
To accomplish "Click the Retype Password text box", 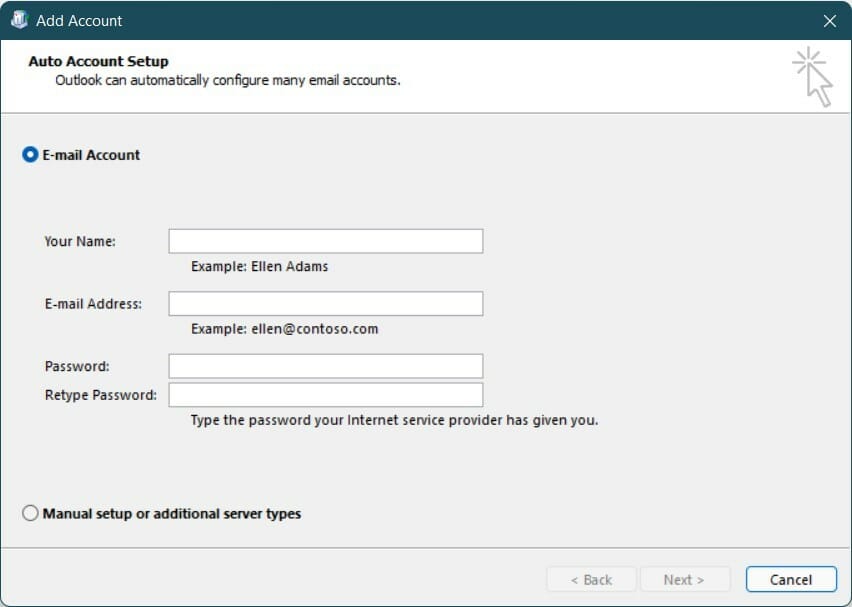I will coord(325,395).
